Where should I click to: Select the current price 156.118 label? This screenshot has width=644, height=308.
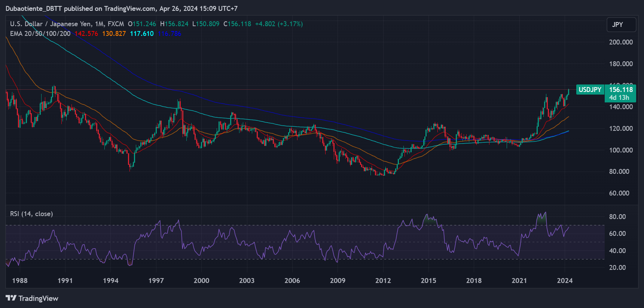point(621,90)
